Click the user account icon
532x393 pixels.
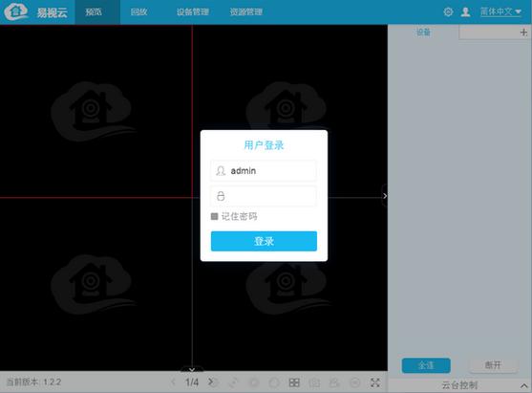pos(465,11)
